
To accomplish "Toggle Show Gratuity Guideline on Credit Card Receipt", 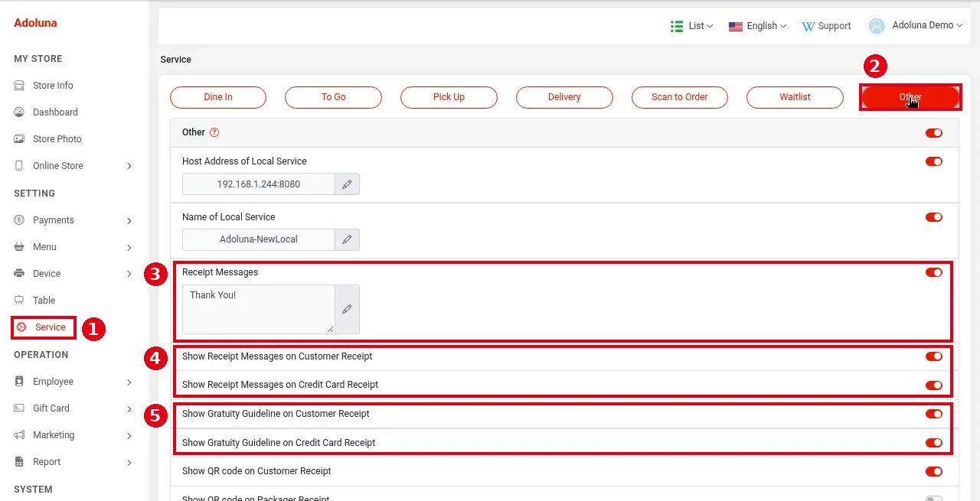I will click(934, 443).
